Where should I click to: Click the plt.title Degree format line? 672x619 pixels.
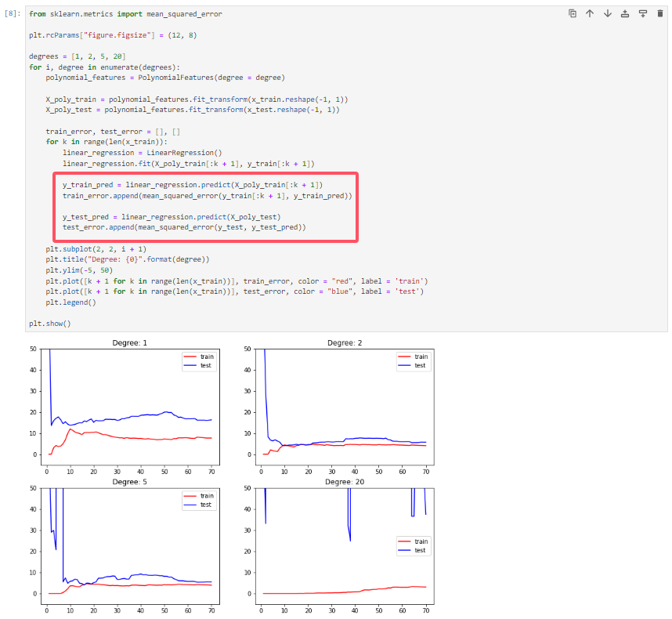click(128, 259)
